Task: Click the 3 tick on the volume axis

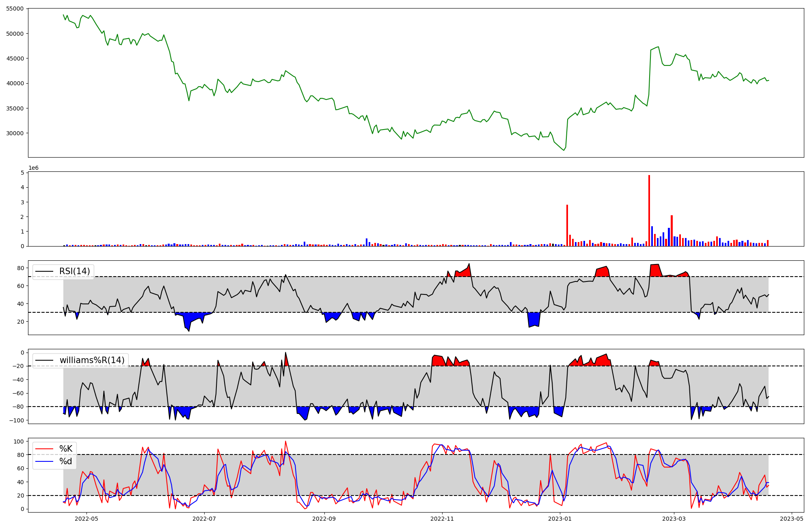Action: pyautogui.click(x=22, y=202)
